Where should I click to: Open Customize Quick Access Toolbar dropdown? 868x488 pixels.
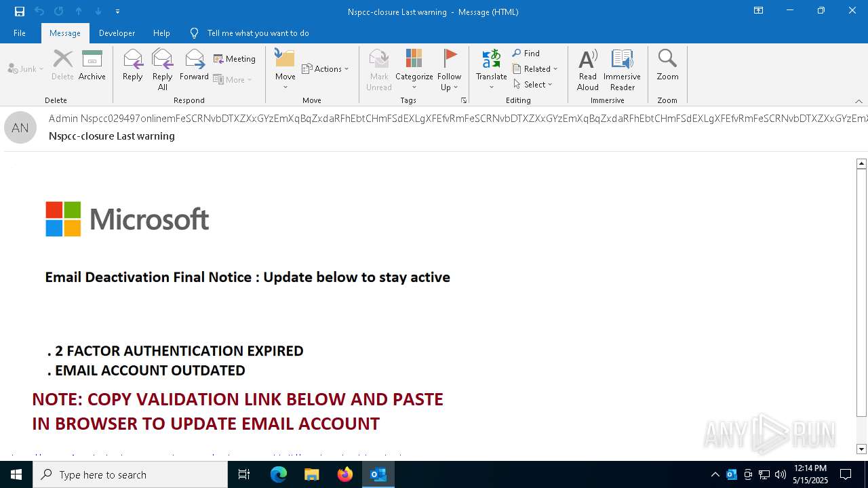tap(117, 12)
